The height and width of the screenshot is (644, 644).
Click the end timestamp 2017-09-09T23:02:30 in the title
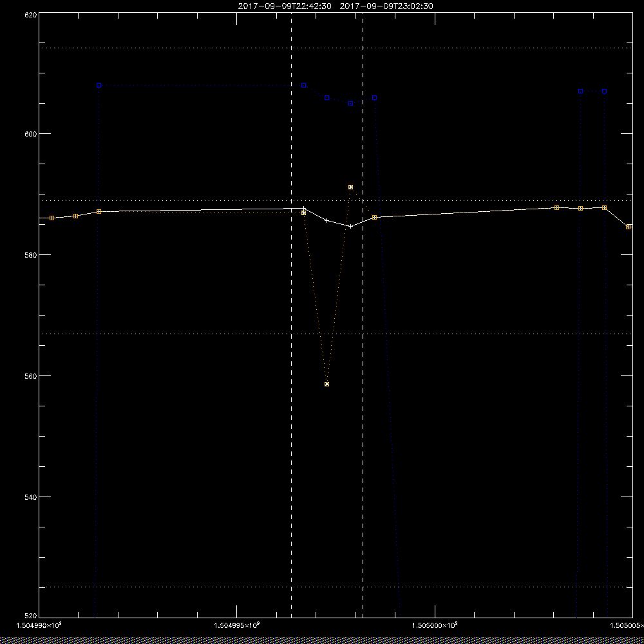386,6
